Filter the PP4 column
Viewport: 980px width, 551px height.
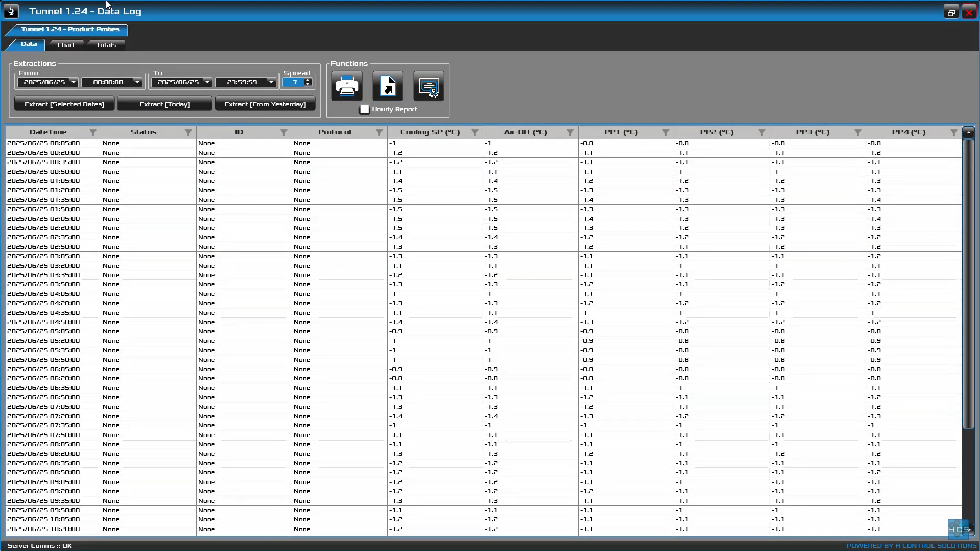954,132
